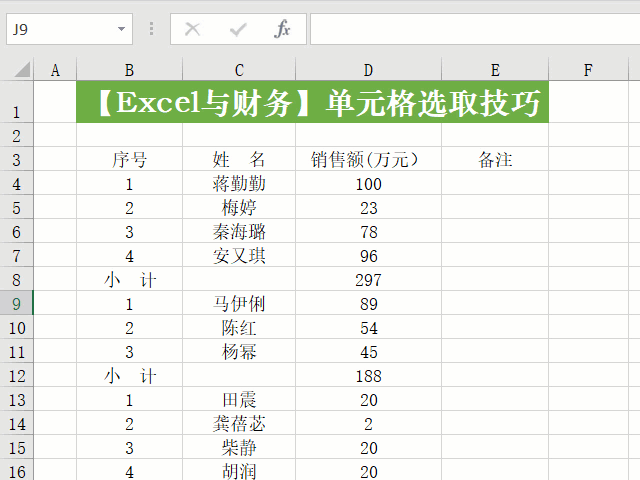Screen dimensions: 640x480
Task: Select the cell with name 安又琪
Action: [x=239, y=255]
